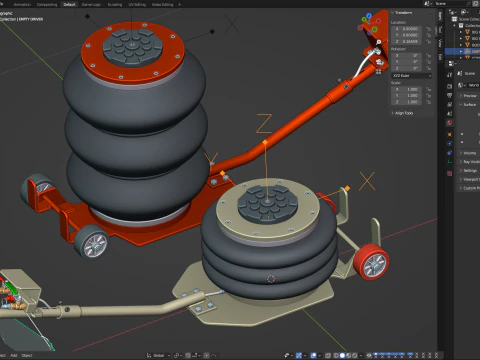480x360 pixels.
Task: Open the Output properties tab icon
Action: pyautogui.click(x=450, y=95)
